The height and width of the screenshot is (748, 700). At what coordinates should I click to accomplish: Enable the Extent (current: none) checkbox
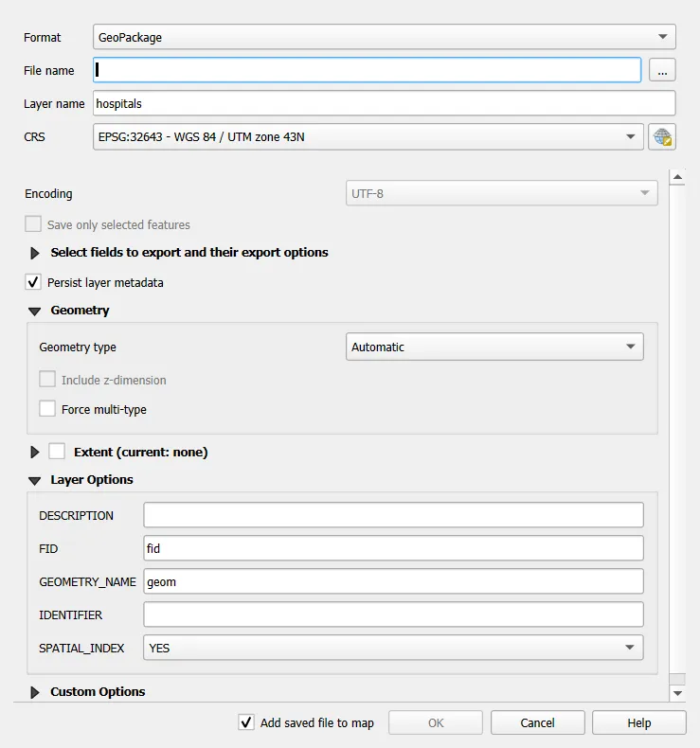57,452
